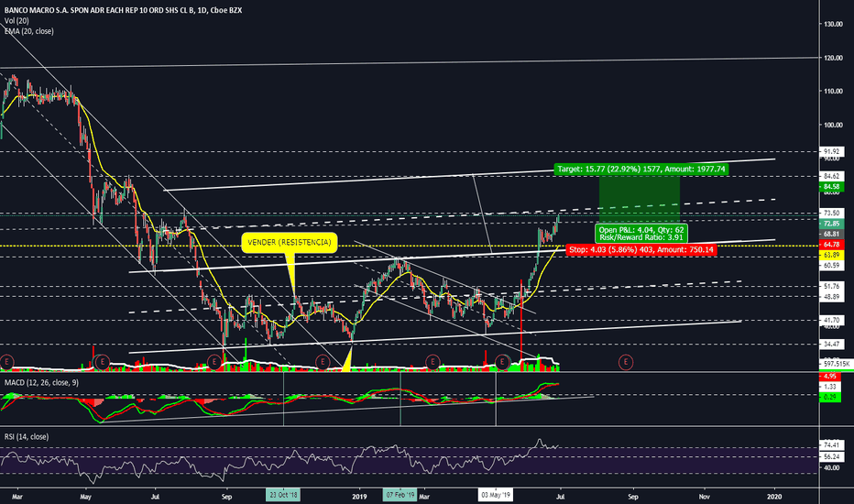Click the 63.89 yellow EMA price tag
This screenshot has width=854, height=504.
pyautogui.click(x=831, y=255)
